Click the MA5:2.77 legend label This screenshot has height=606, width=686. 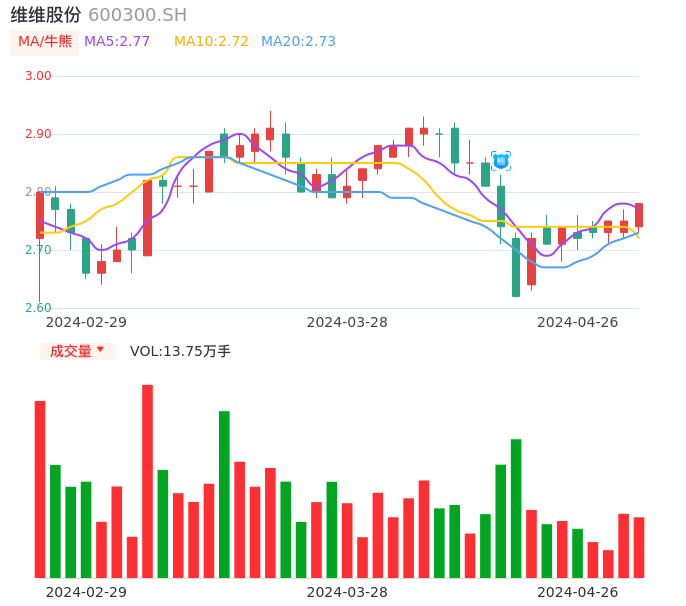[x=117, y=42]
